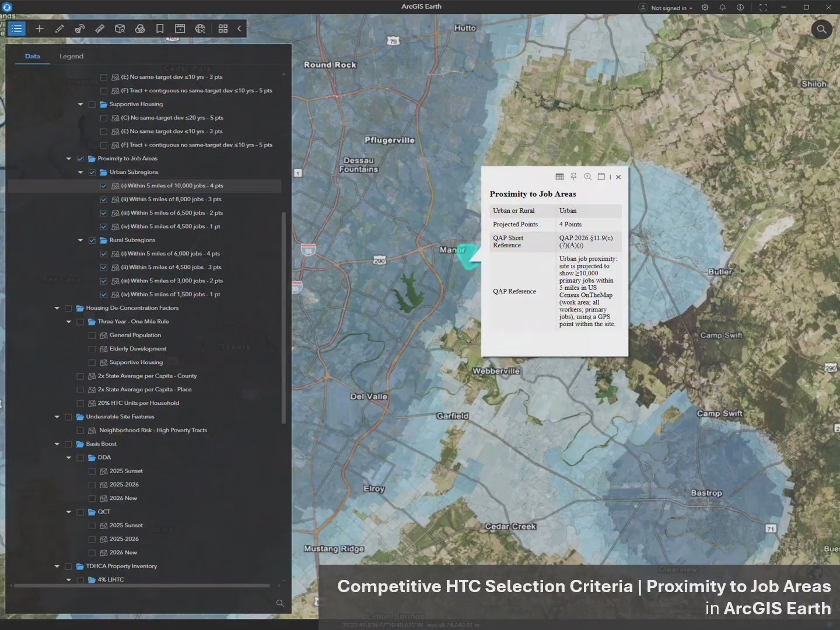Collapse Housing De-Concentration Factors arrow
840x630 pixels.
(57, 308)
